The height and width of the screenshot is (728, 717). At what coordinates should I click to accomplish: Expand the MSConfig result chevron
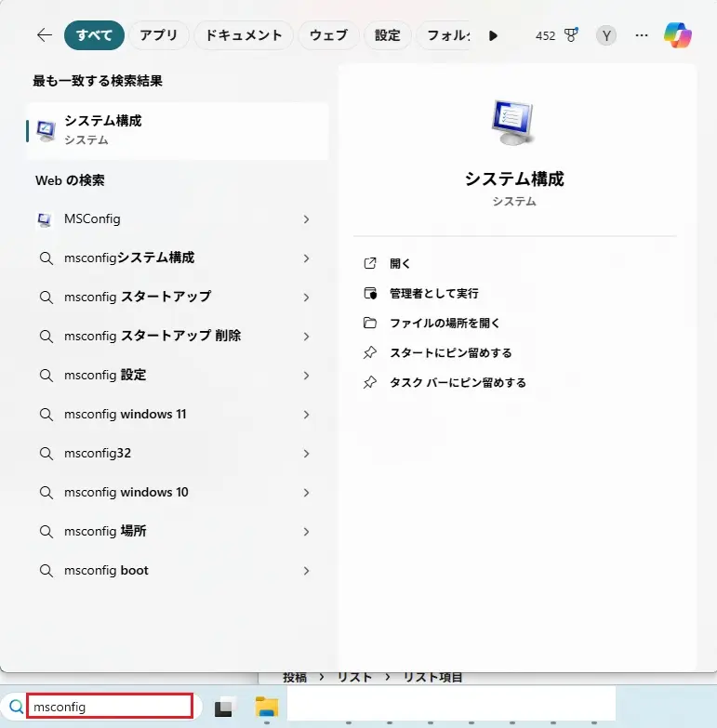[306, 219]
